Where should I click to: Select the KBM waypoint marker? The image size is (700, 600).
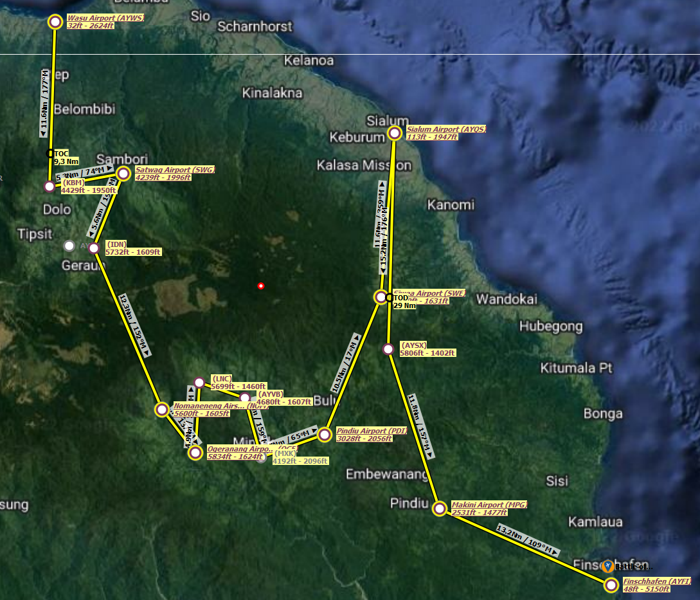pos(49,186)
